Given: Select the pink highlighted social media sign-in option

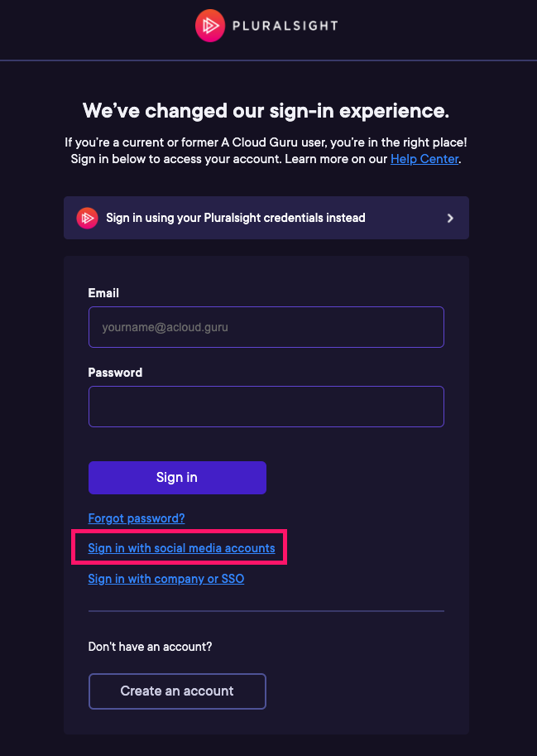Looking at the screenshot, I should pos(181,547).
